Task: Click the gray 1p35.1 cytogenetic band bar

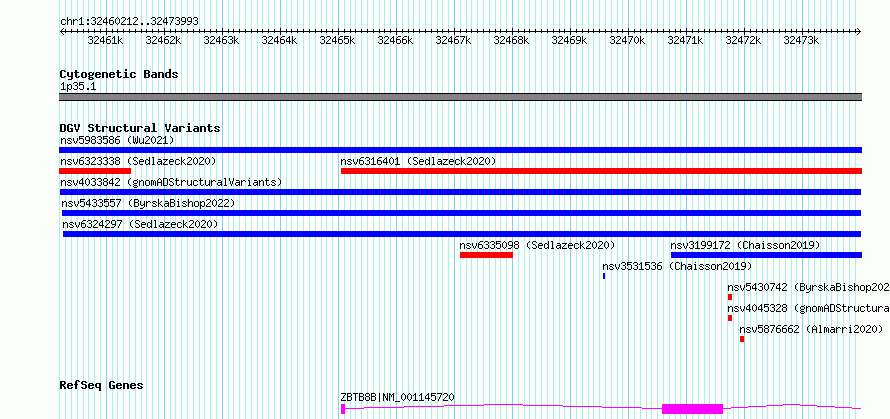Action: (460, 97)
